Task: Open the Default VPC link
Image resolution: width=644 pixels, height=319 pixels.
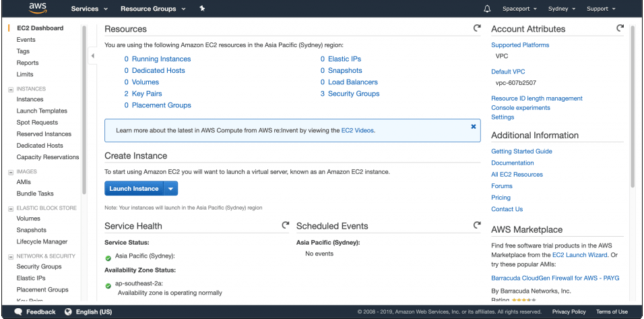Action: 508,71
